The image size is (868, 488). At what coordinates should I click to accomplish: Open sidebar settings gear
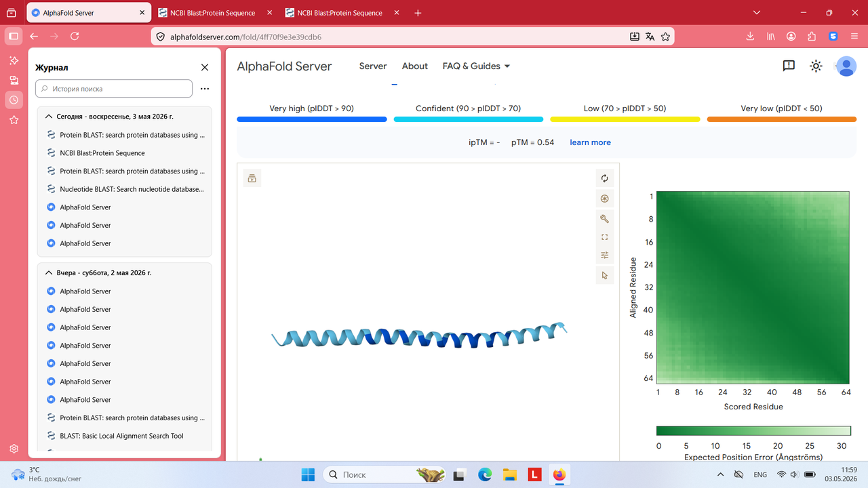click(14, 449)
